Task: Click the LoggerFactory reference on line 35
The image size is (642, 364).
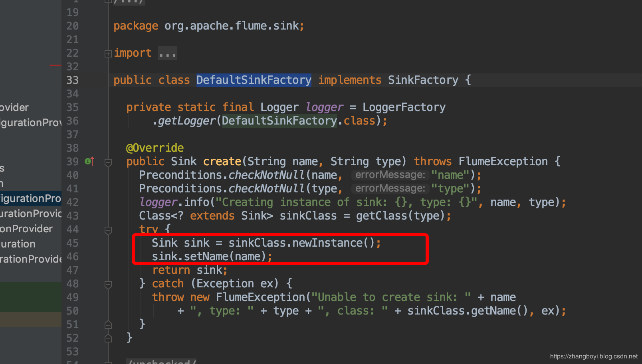Action: [x=404, y=107]
